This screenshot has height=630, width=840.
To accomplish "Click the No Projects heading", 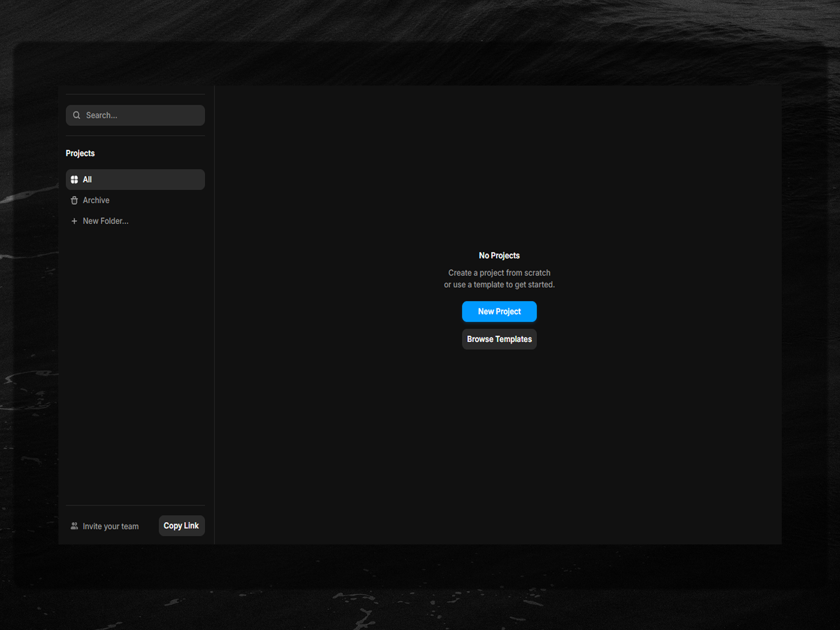I will (x=499, y=256).
